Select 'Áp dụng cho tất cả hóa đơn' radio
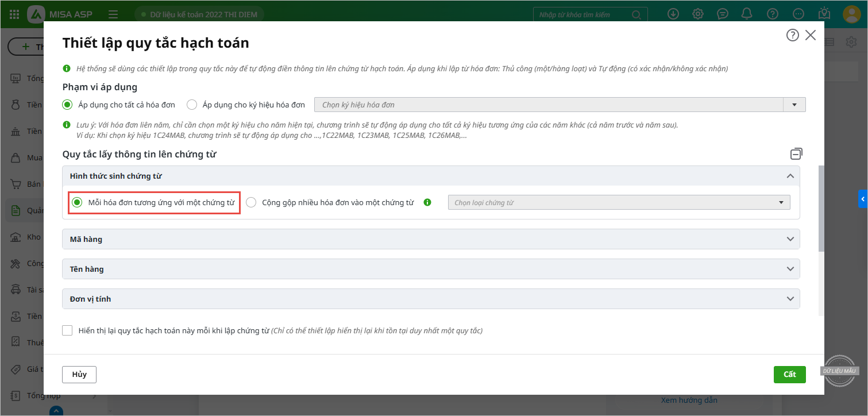This screenshot has width=868, height=416. [68, 105]
